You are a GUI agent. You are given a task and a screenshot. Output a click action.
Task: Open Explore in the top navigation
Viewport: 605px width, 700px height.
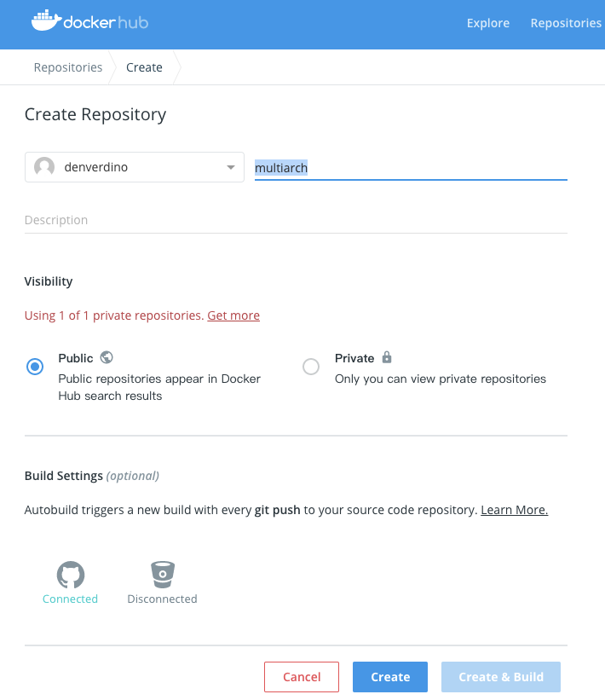coord(488,23)
